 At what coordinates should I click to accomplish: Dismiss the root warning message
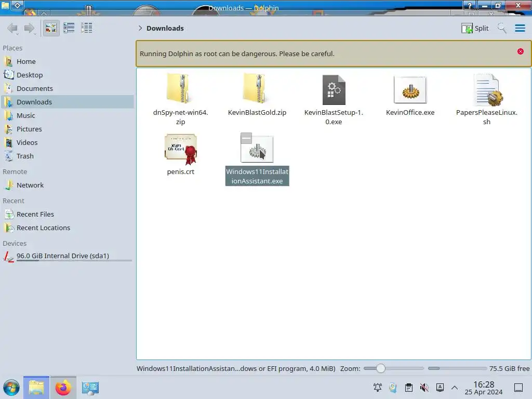[521, 51]
